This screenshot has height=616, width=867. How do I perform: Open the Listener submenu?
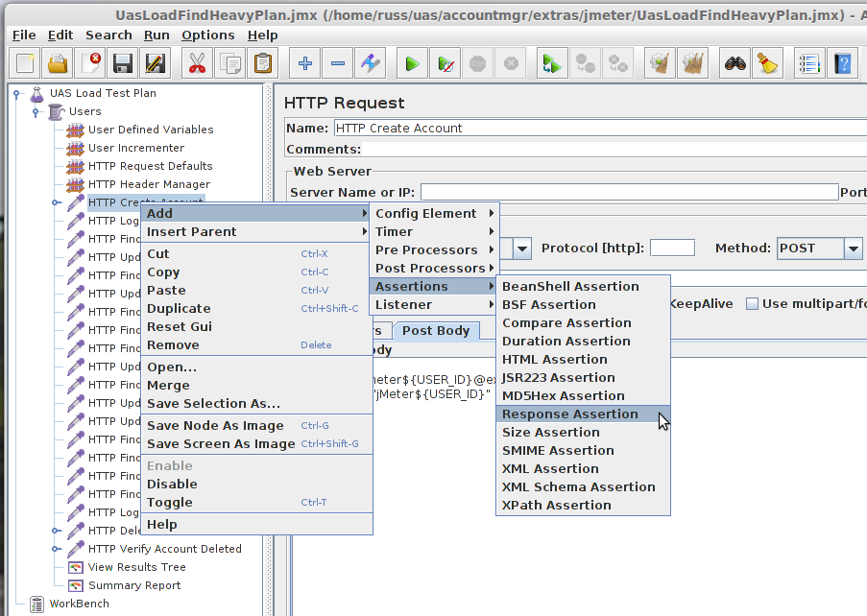[434, 305]
